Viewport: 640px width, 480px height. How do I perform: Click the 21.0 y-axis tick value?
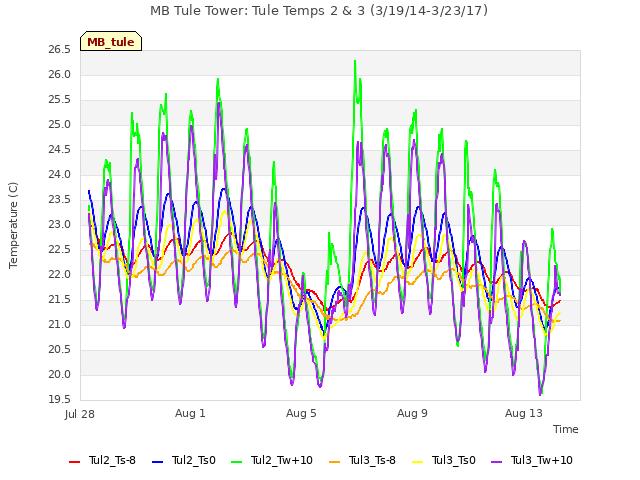(60, 324)
